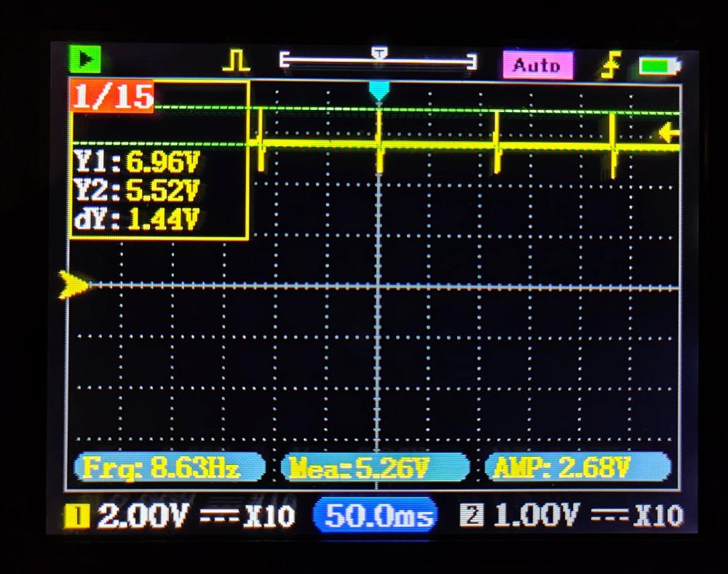Change the 50.0ms timebase setting
The height and width of the screenshot is (574, 728).
(375, 516)
